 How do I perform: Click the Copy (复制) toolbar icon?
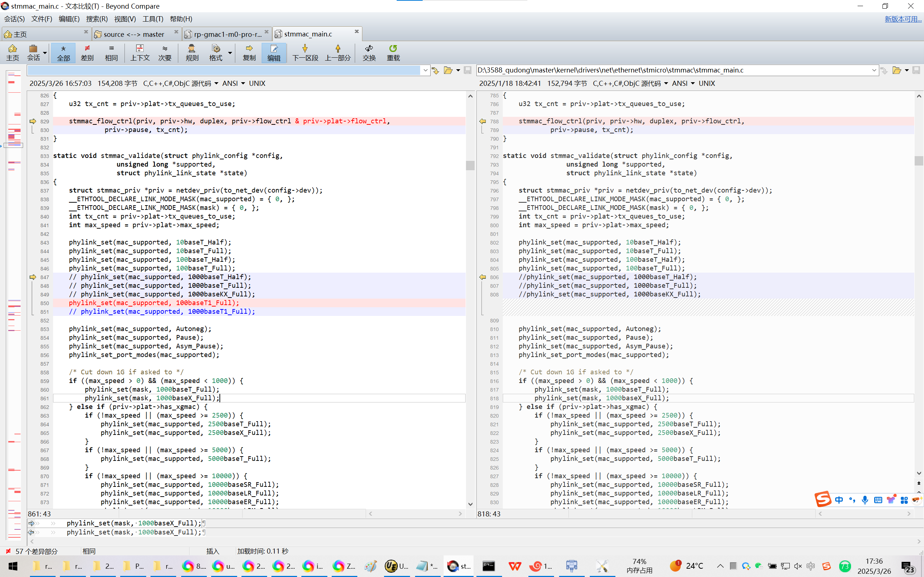click(249, 52)
